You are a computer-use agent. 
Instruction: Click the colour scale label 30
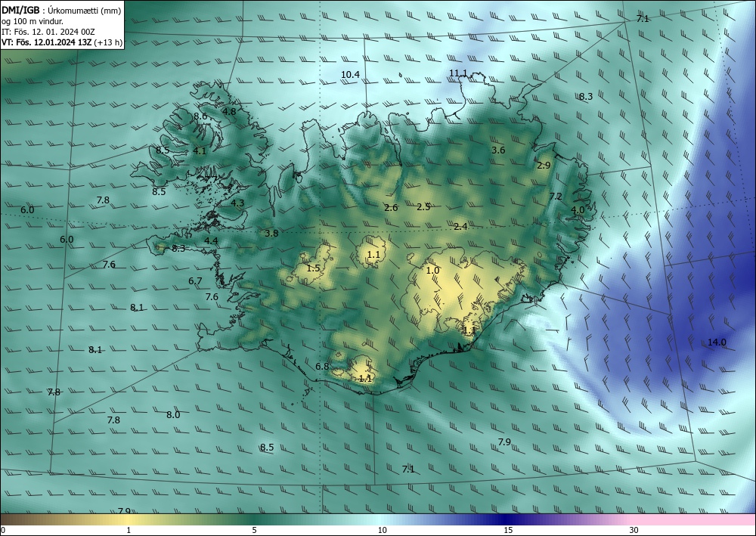[634, 531]
